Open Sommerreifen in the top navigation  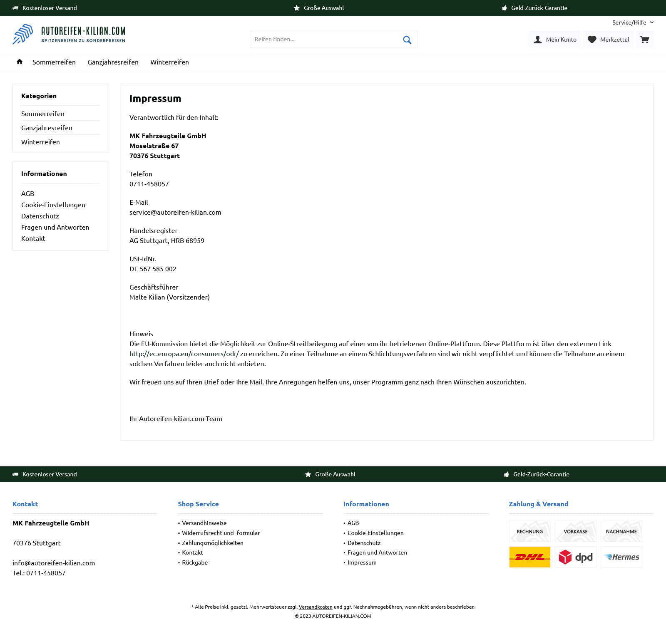pyautogui.click(x=54, y=62)
